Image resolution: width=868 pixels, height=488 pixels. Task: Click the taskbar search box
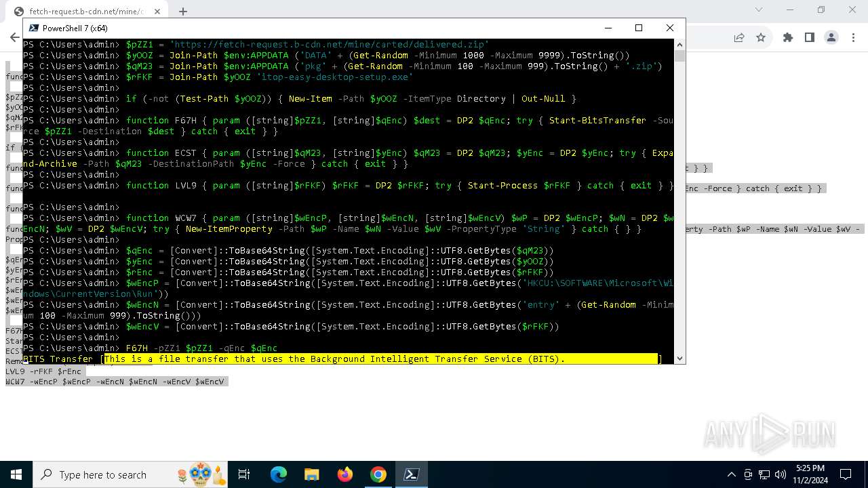[x=130, y=474]
